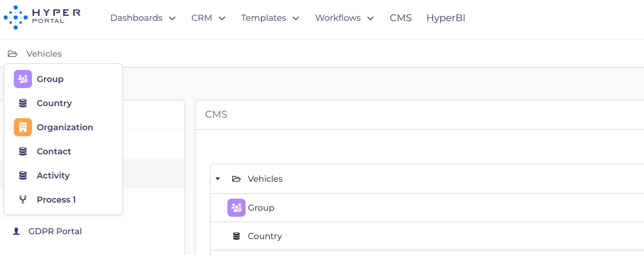The height and width of the screenshot is (255, 644).
Task: Click the Country database icon in CMS tree
Action: pyautogui.click(x=236, y=236)
